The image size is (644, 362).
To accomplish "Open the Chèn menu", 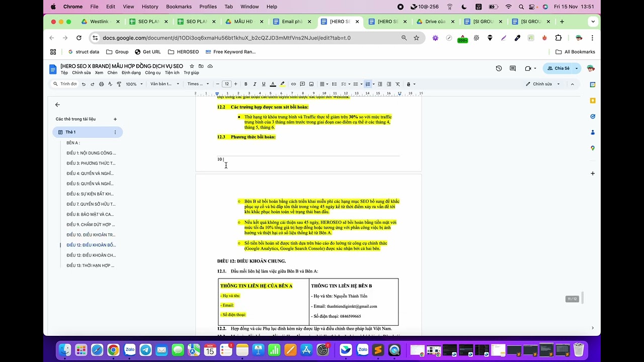I will (x=112, y=73).
